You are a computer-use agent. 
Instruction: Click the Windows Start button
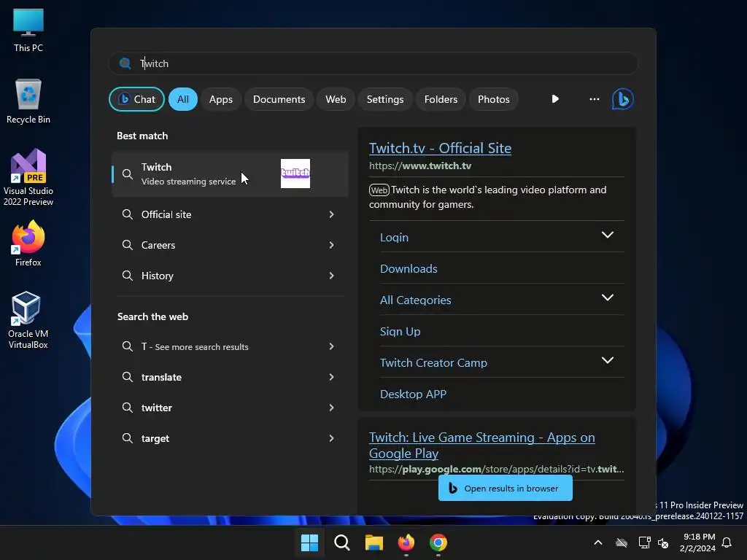coord(309,542)
